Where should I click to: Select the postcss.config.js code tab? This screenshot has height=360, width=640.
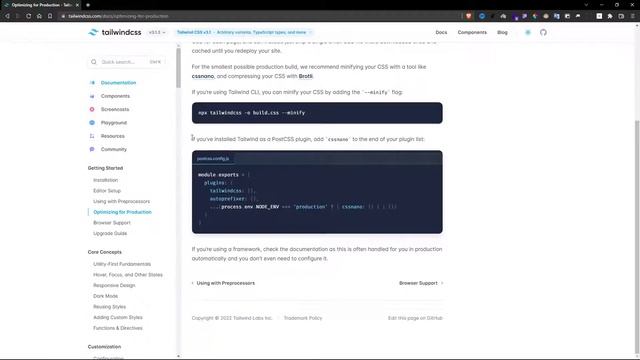(x=213, y=158)
